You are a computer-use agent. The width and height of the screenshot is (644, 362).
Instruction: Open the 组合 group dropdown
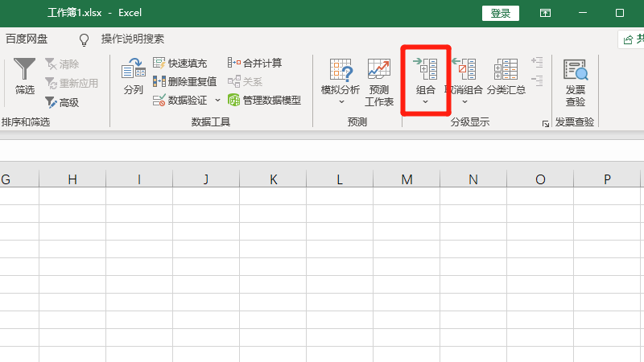coord(425,102)
